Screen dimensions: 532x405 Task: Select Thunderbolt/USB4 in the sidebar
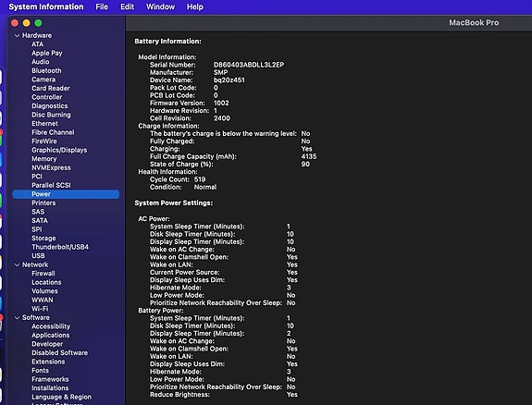pos(60,247)
